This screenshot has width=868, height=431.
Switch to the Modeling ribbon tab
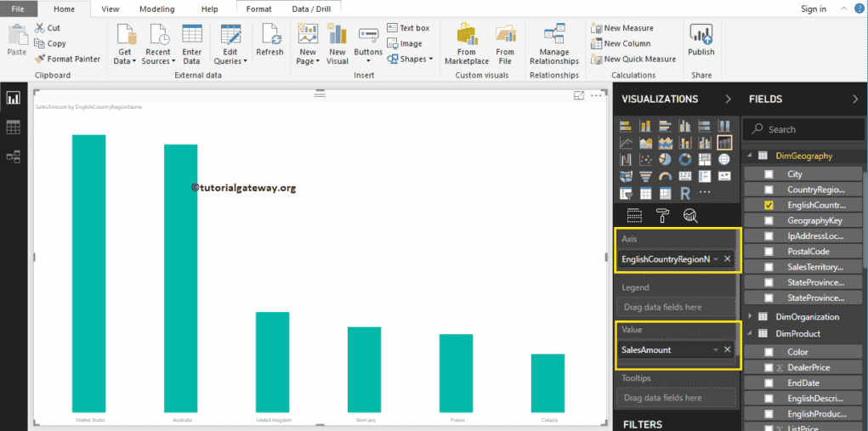[x=156, y=9]
